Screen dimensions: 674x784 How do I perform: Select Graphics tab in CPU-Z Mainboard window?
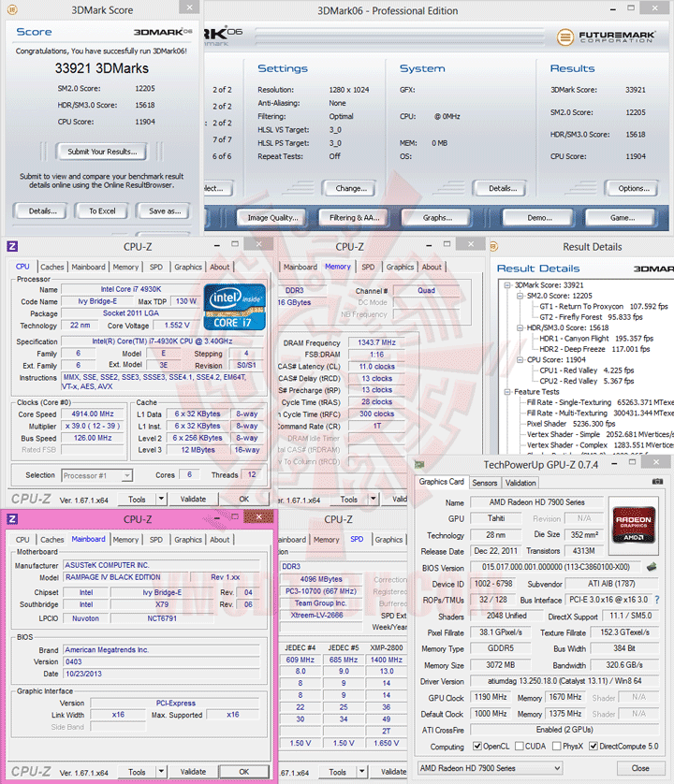(x=188, y=540)
